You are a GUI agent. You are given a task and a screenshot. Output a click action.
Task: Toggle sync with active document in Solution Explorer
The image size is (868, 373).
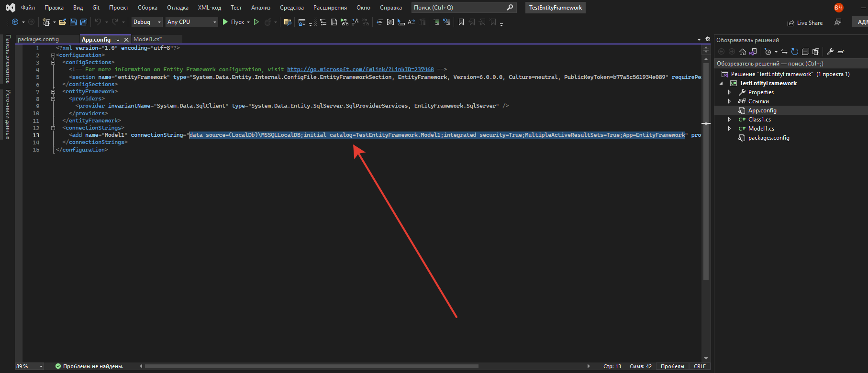[784, 52]
